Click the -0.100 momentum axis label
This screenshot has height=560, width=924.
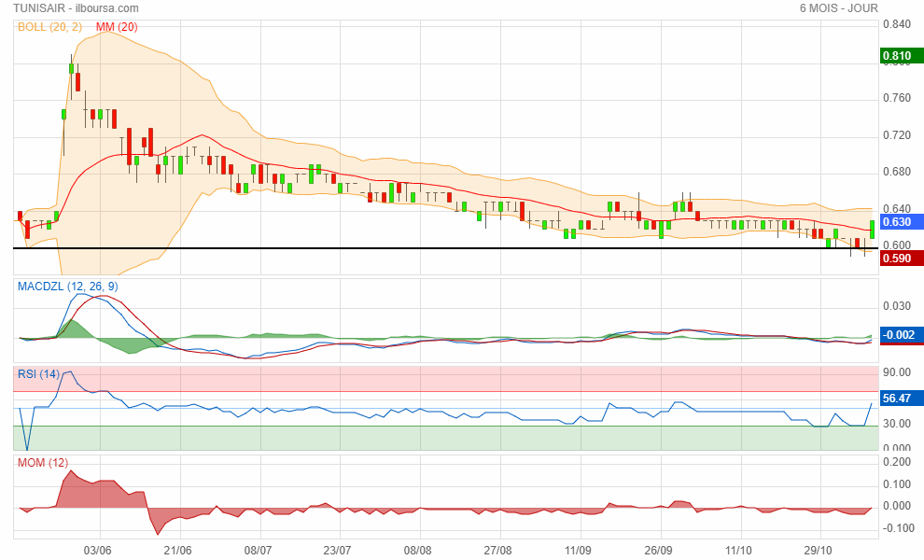coord(899,528)
